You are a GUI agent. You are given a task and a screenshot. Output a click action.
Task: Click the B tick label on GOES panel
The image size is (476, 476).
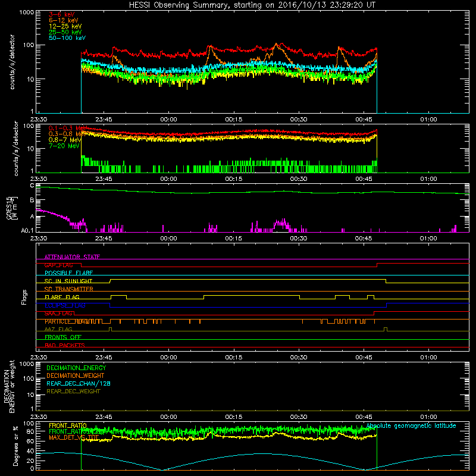pyautogui.click(x=32, y=201)
